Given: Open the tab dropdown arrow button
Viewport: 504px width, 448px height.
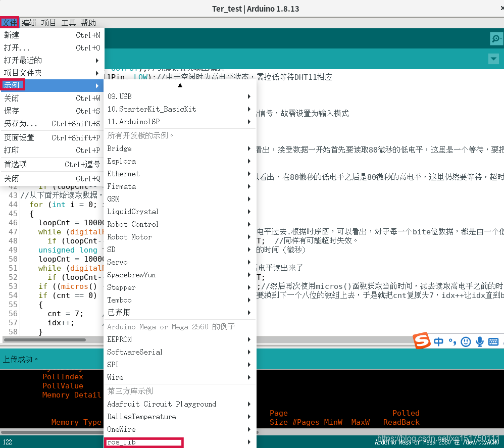Looking at the screenshot, I should click(493, 59).
